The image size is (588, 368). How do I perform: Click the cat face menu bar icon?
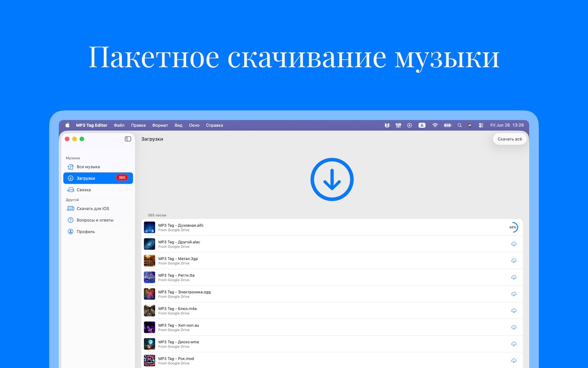[387, 125]
